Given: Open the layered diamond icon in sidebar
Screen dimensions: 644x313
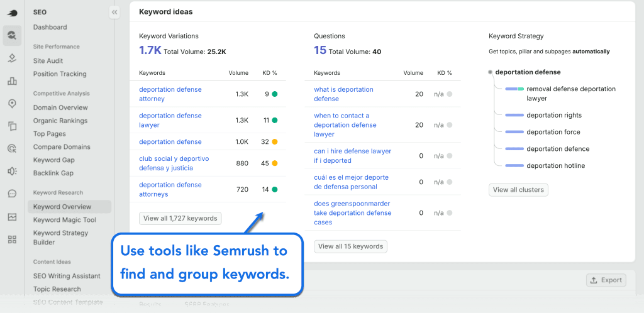Looking at the screenshot, I should click(13, 58).
